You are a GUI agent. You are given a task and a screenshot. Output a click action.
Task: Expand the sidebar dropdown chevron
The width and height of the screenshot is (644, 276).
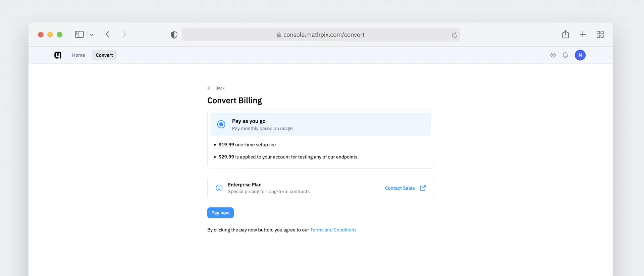point(92,34)
